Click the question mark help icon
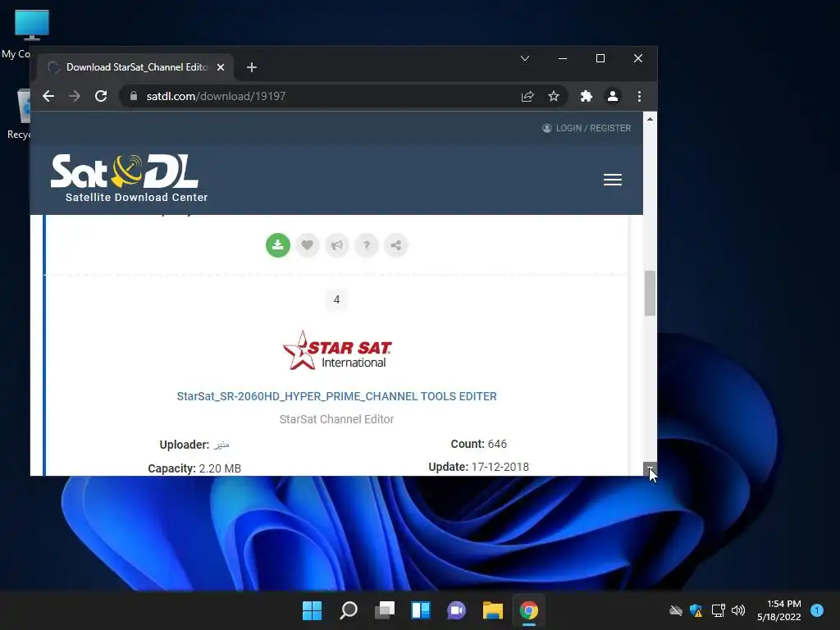The height and width of the screenshot is (630, 840). (367, 245)
